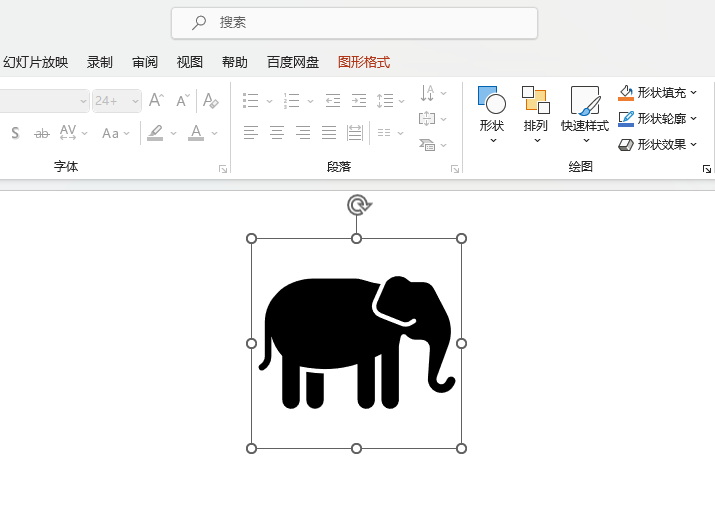Align text right

click(x=303, y=133)
